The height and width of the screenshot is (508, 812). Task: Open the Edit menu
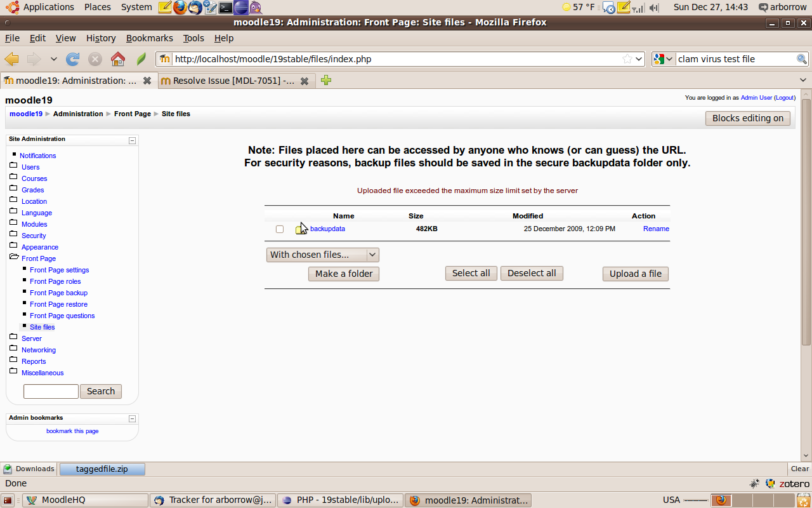(x=37, y=38)
